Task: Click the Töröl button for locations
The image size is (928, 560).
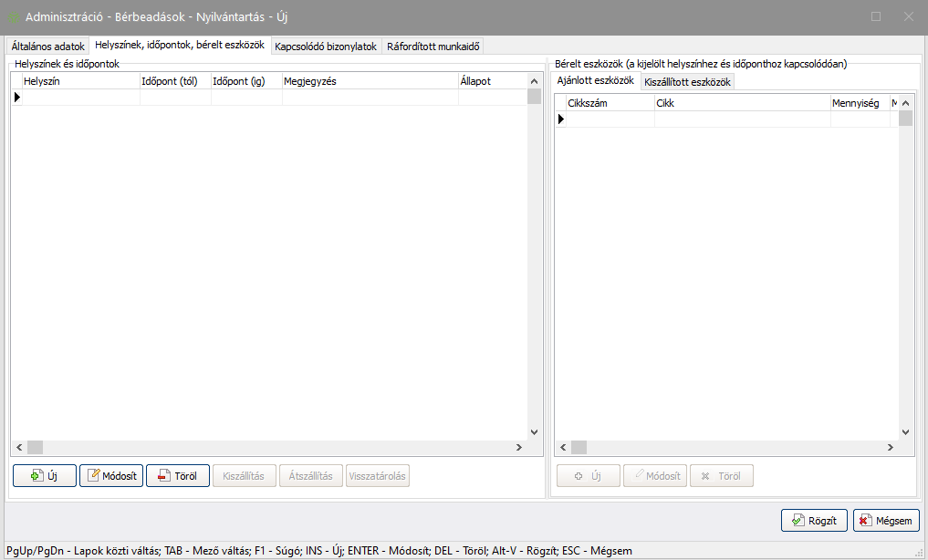Action: tap(178, 476)
